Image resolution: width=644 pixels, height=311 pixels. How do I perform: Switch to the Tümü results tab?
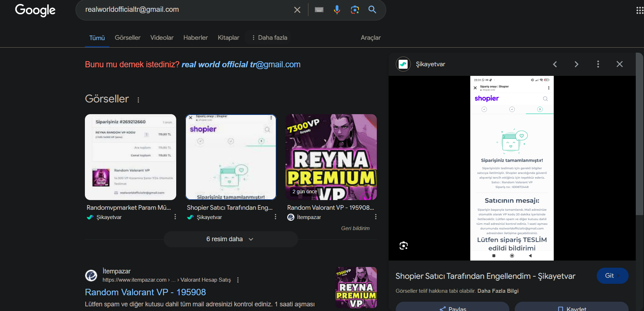(97, 38)
